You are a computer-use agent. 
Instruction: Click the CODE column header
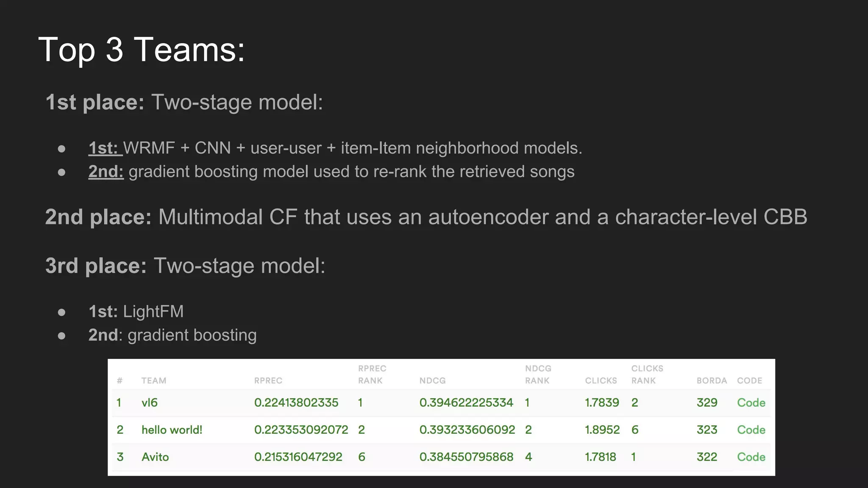[749, 380]
